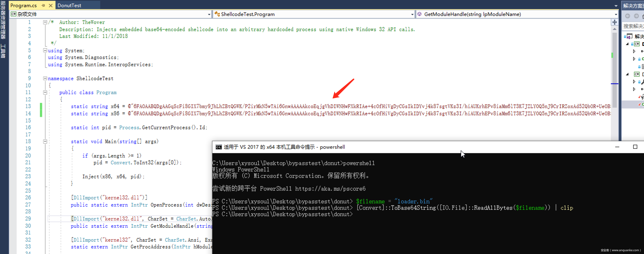Viewport: 644px width, 254px height.
Task: Open the 杂项文件 project dropdown
Action: coord(209,15)
